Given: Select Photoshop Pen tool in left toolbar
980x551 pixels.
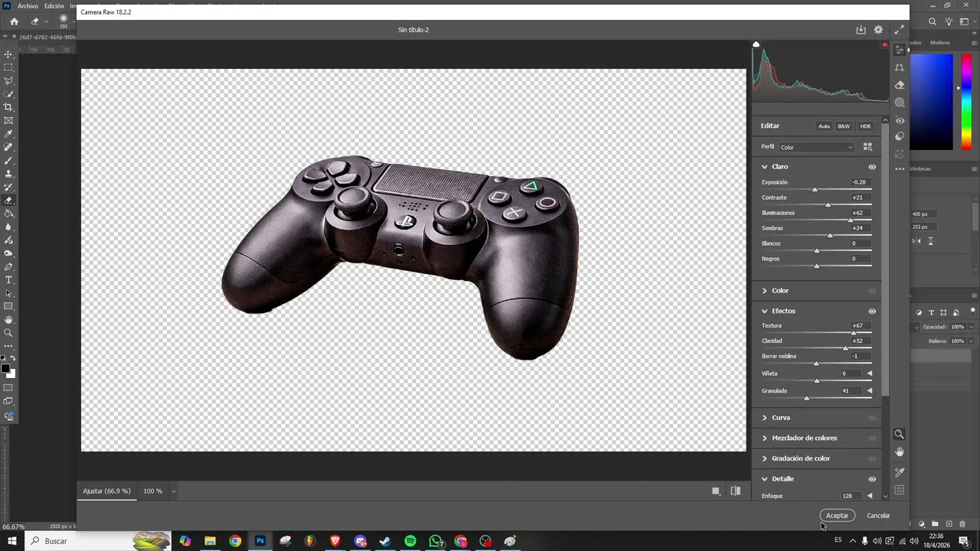Looking at the screenshot, I should [8, 266].
